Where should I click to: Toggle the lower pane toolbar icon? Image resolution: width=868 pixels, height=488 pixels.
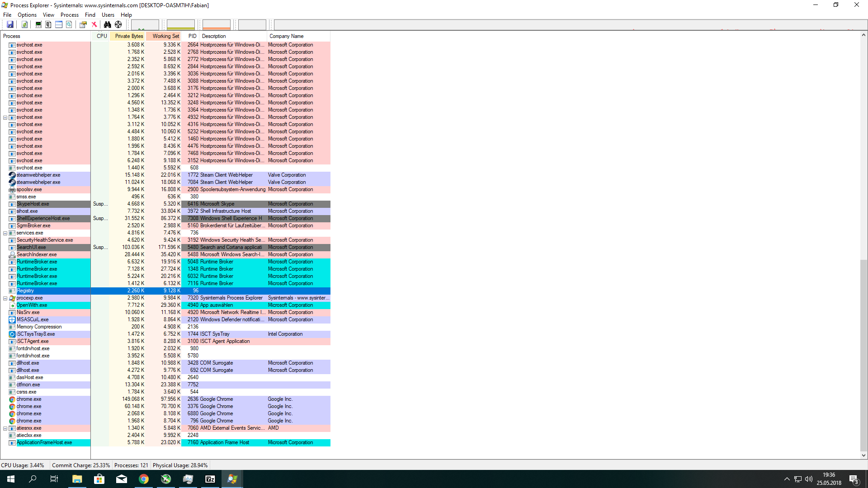[59, 24]
